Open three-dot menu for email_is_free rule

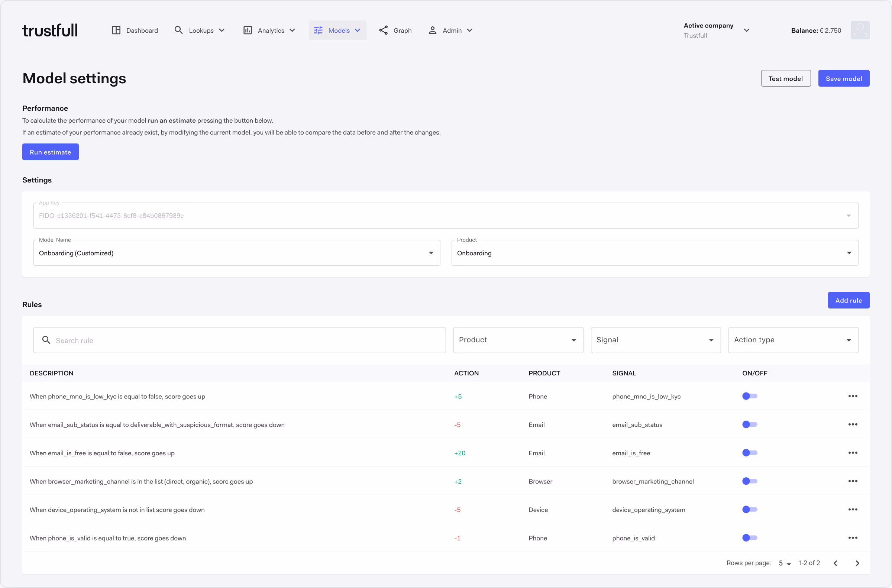pos(853,453)
